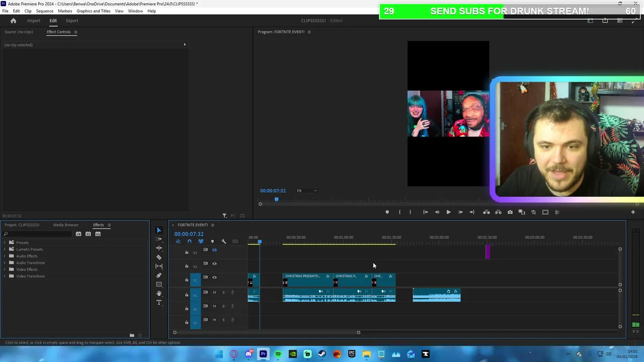Switch to Project: CLIPSSSSSS! tab
The image size is (644, 362).
22,225
